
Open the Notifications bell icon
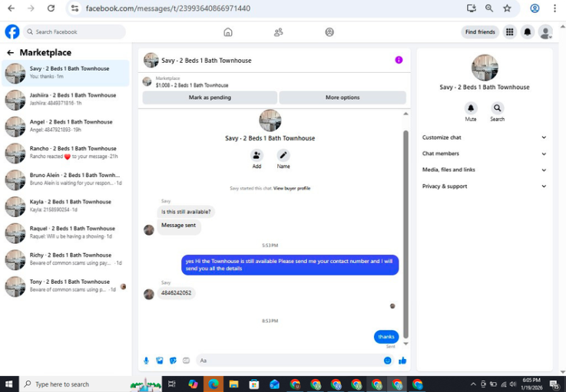528,32
